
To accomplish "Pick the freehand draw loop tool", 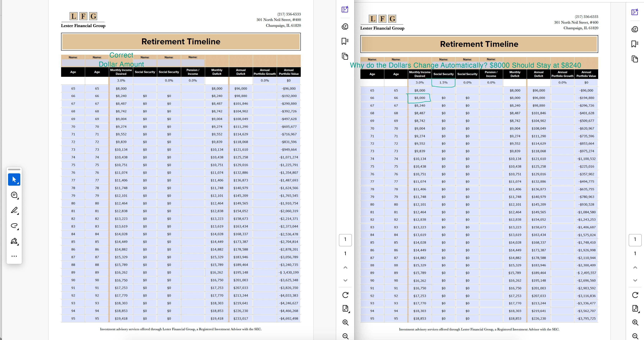I will click(14, 226).
